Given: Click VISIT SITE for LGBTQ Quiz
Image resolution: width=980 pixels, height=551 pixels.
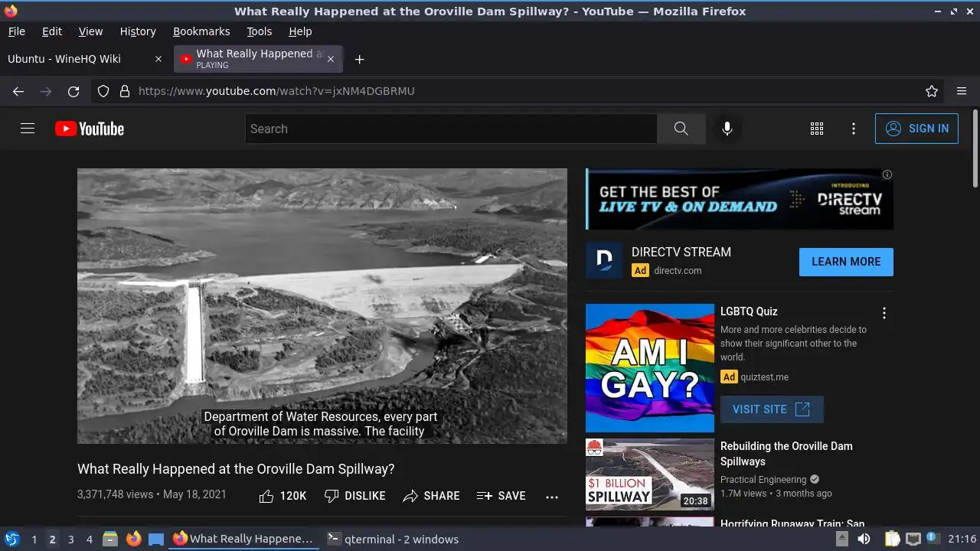Looking at the screenshot, I should (772, 409).
